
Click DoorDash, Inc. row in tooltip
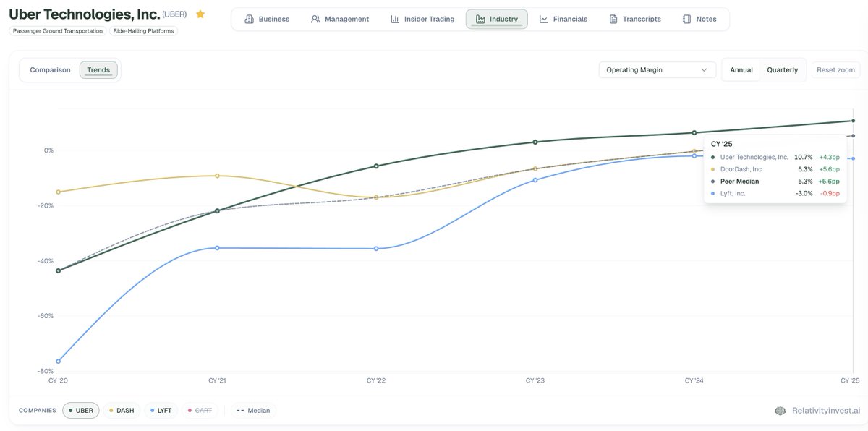click(775, 168)
